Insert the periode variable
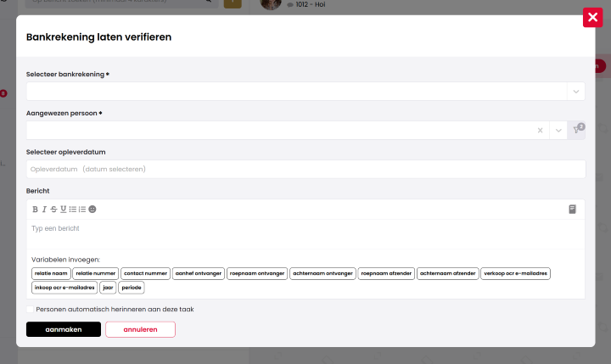611x364 pixels. 132,288
